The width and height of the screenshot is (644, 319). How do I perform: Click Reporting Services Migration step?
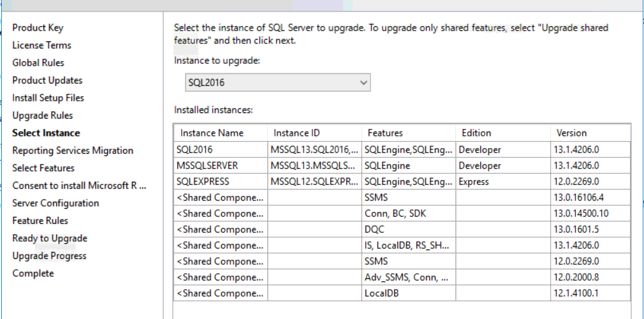click(x=73, y=151)
